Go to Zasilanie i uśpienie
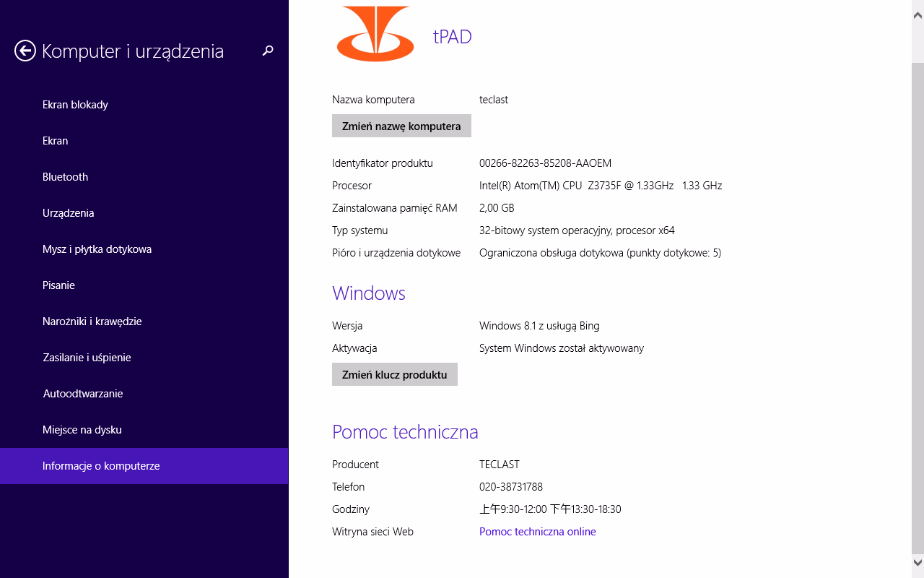924x578 pixels. [x=87, y=358]
